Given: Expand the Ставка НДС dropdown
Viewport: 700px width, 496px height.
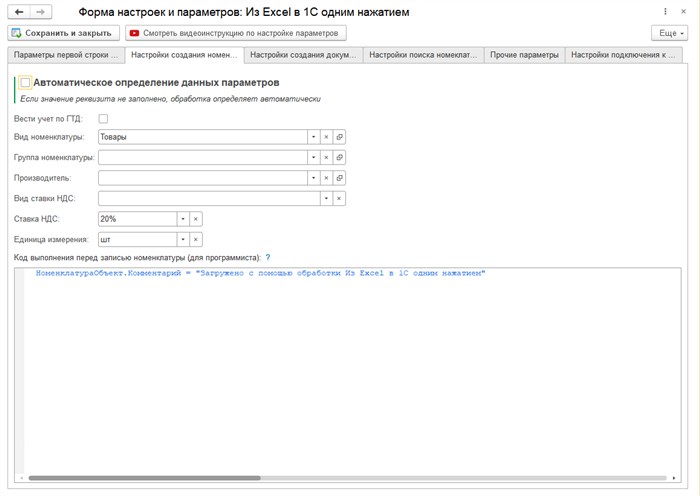Looking at the screenshot, I should click(183, 219).
